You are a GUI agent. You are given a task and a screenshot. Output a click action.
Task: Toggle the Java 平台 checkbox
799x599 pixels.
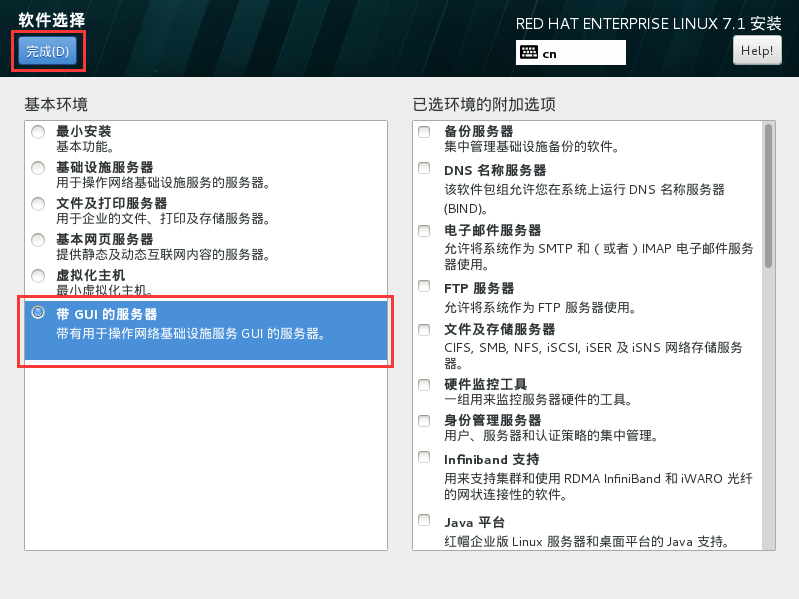click(425, 521)
